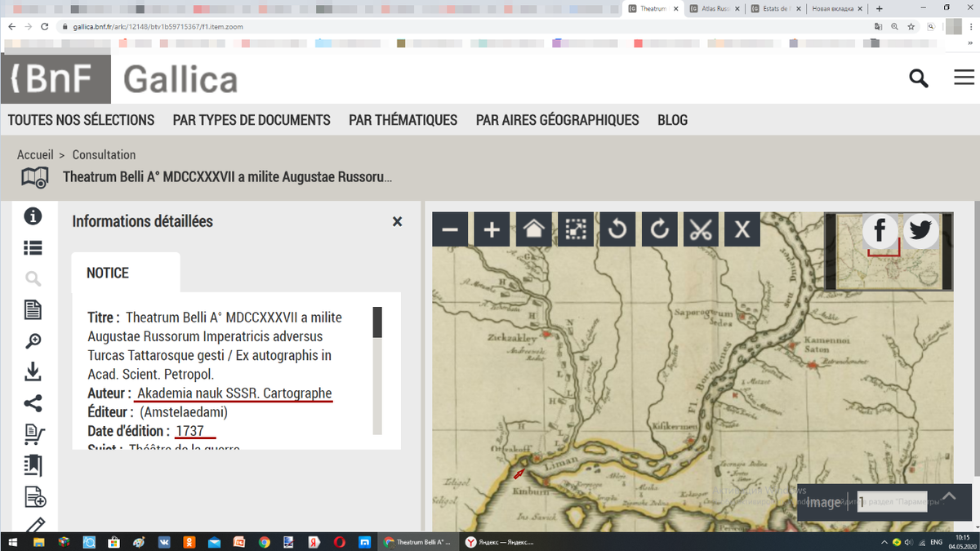Open the Opera browser taskbar icon

(x=340, y=542)
